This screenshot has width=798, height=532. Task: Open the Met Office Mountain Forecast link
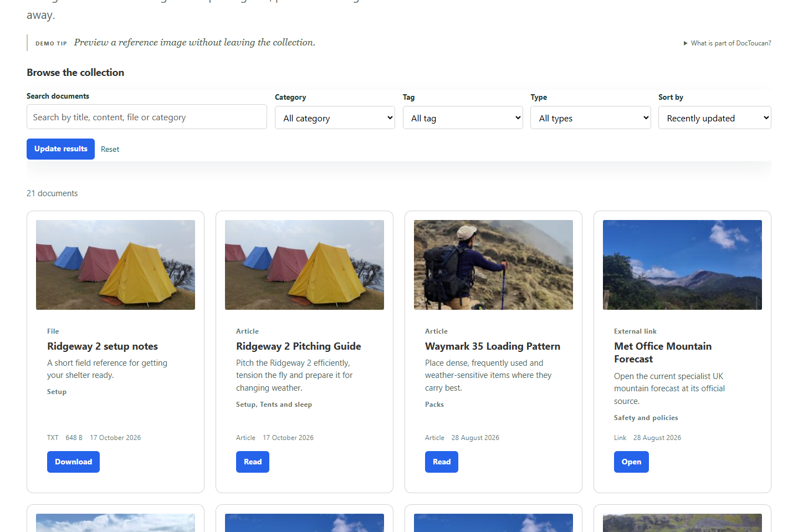click(631, 462)
